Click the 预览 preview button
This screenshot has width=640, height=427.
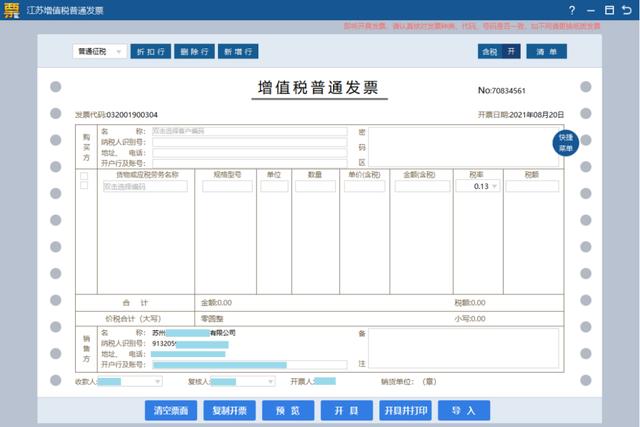click(288, 410)
